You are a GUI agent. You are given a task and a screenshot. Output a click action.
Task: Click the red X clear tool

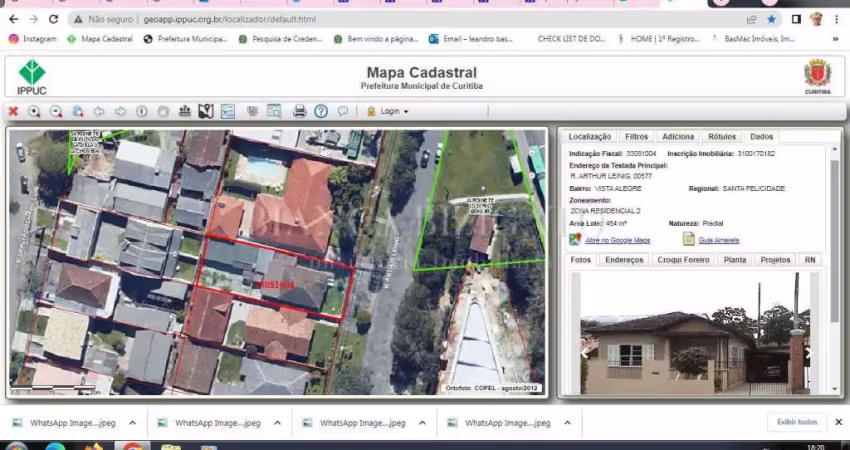[14, 111]
